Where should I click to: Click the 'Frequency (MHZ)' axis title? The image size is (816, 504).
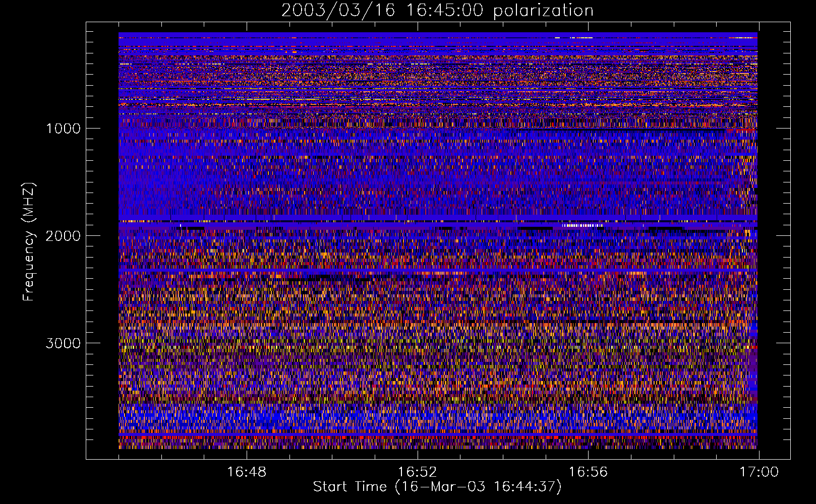tap(29, 242)
